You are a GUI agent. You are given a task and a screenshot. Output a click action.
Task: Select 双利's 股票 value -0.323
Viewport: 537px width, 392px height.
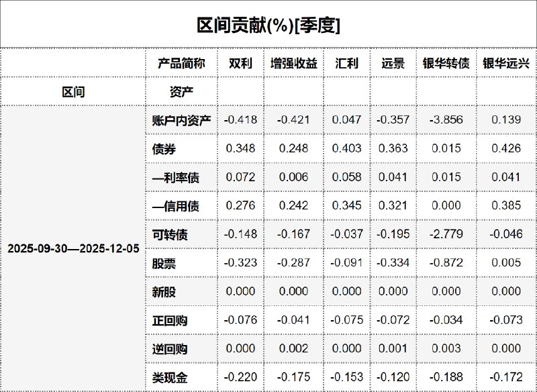pos(240,263)
